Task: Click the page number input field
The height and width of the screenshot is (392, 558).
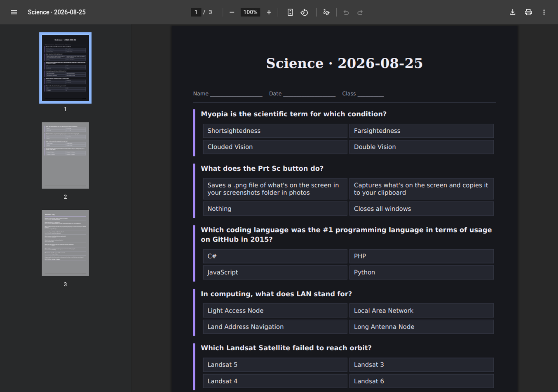Action: click(196, 12)
